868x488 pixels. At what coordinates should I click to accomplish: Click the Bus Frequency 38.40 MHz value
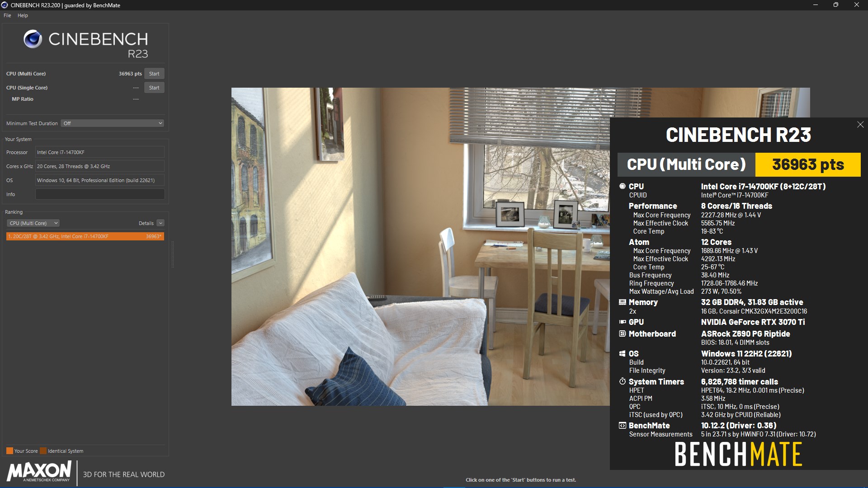(x=715, y=275)
